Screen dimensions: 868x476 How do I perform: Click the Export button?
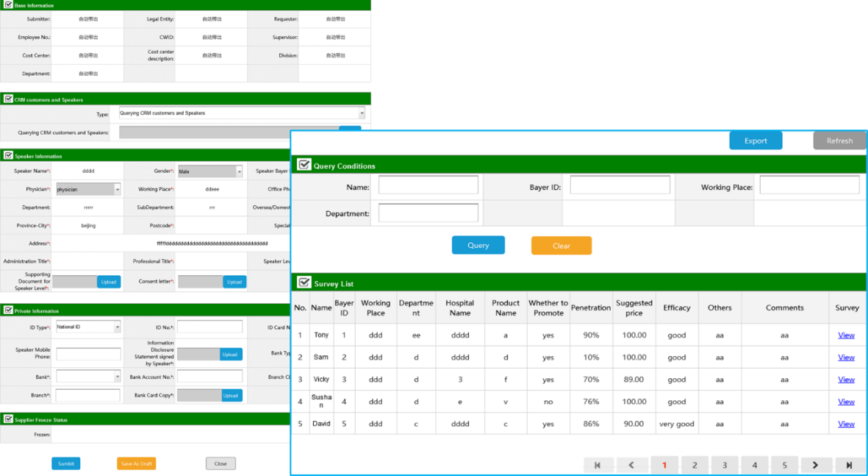(755, 141)
